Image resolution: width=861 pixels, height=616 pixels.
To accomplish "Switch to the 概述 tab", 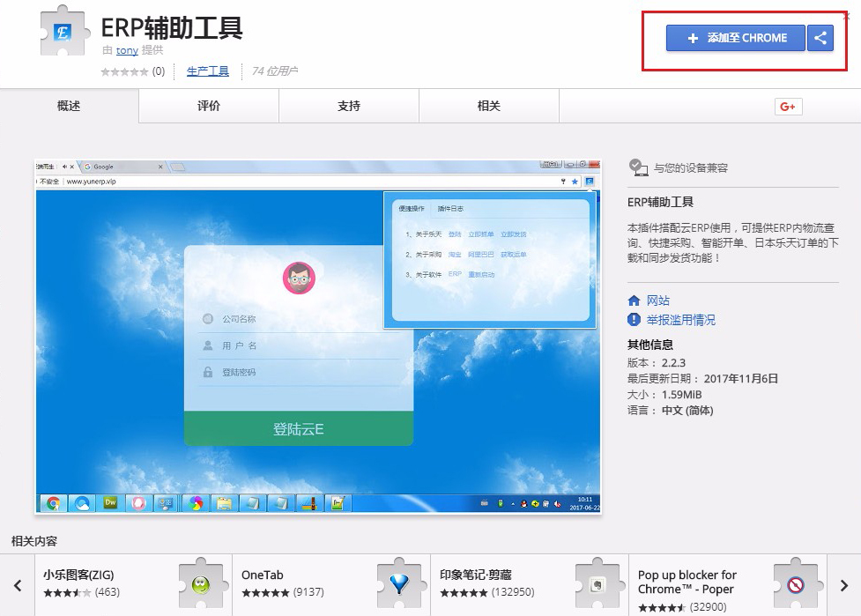I will 70,106.
